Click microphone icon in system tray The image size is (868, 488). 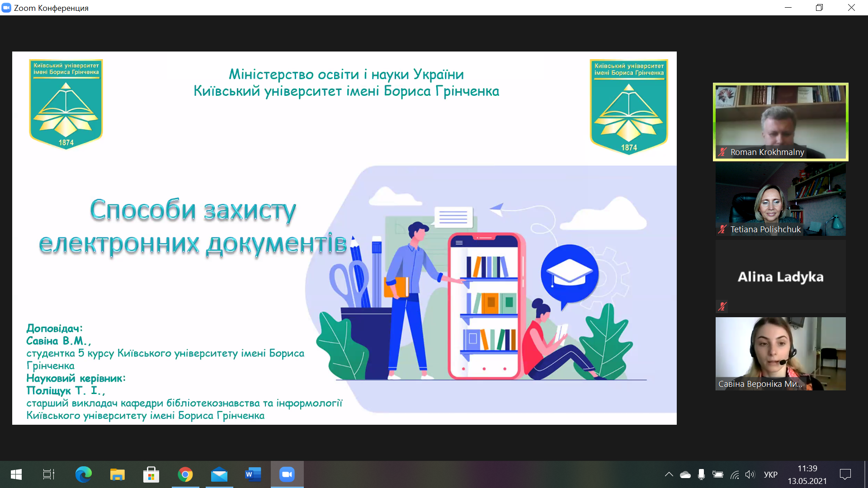pos(701,474)
